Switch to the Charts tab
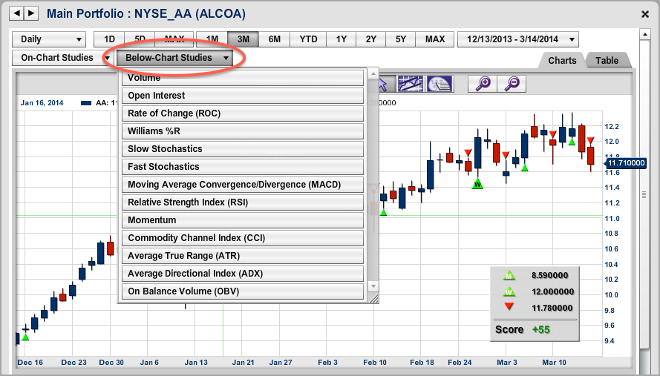The image size is (660, 376). pyautogui.click(x=562, y=60)
